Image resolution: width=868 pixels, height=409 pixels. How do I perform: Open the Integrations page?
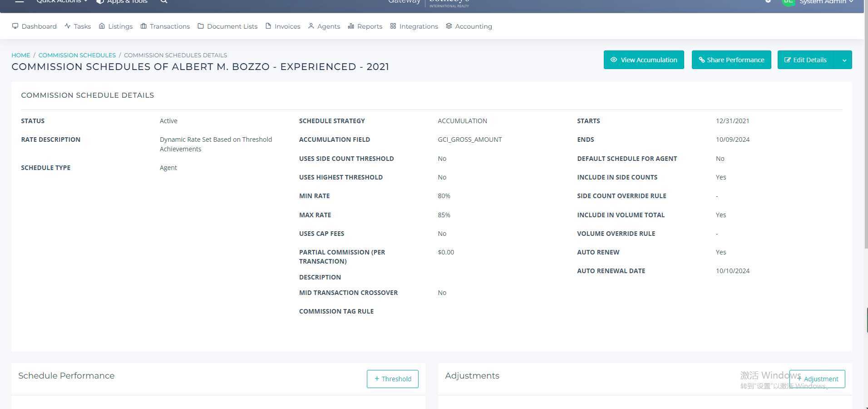pyautogui.click(x=414, y=26)
